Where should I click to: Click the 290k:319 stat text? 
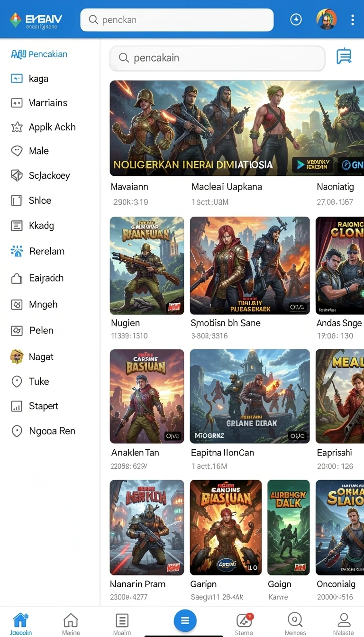pyautogui.click(x=130, y=202)
